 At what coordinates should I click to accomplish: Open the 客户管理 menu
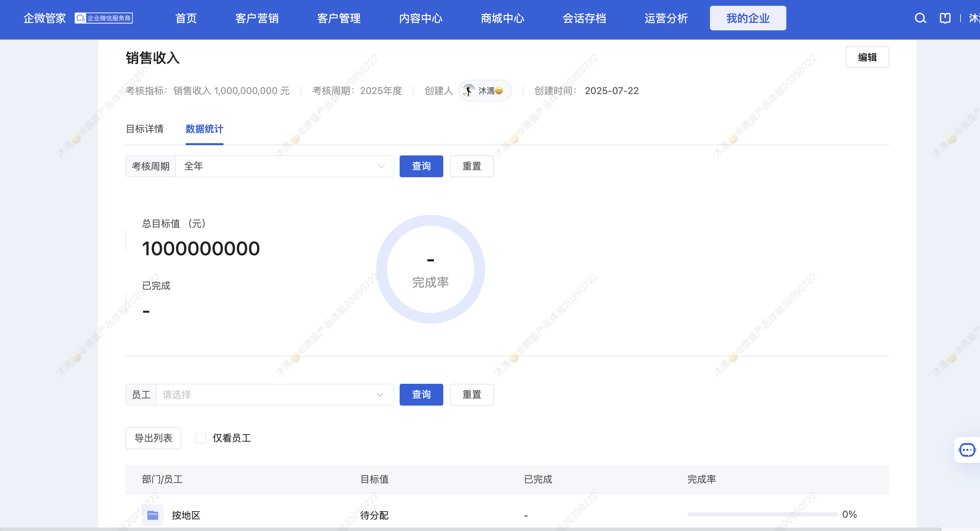(x=339, y=18)
